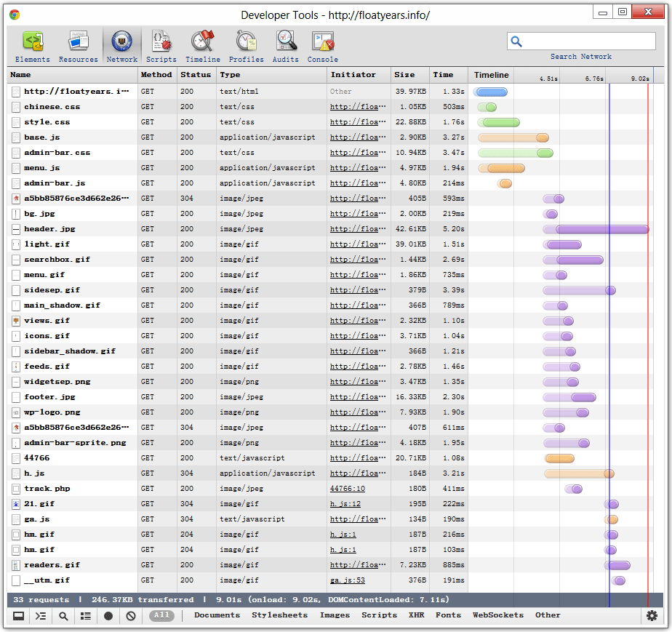Filter by WebSockets
Image resolution: width=672 pixels, height=632 pixels.
(498, 615)
